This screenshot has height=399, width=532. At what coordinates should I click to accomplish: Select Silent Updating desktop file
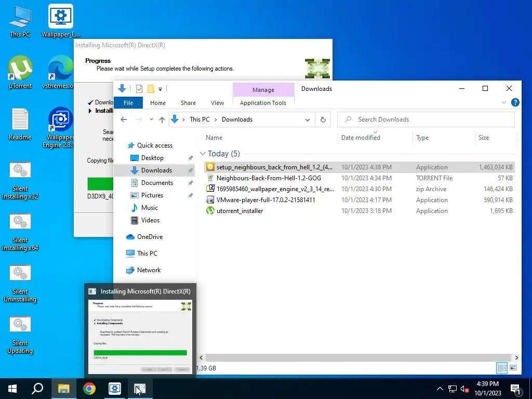(x=20, y=335)
